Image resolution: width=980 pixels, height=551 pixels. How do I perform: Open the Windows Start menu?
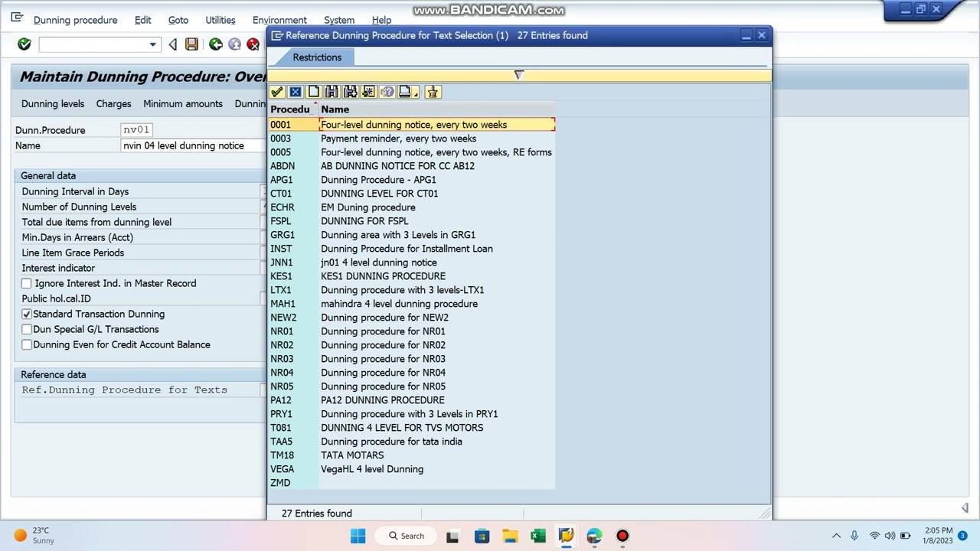[358, 536]
